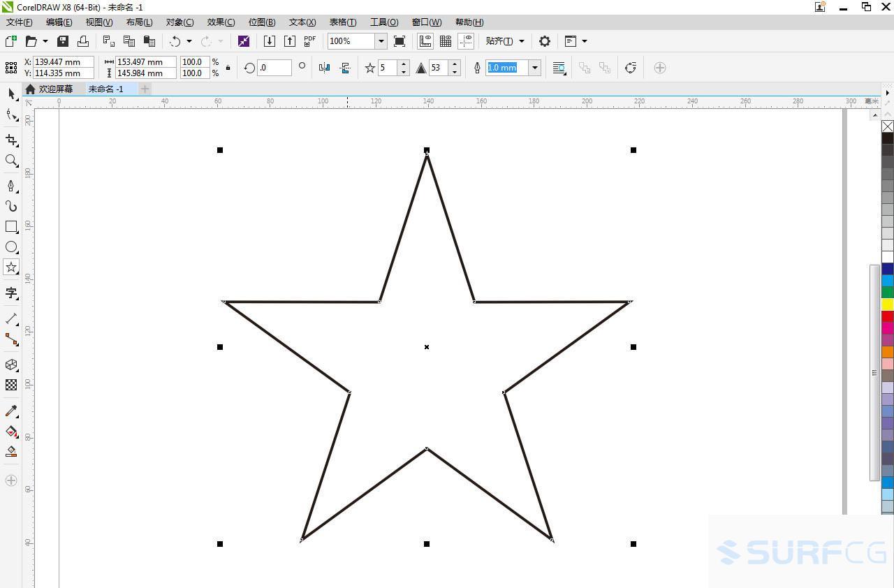Click the Import icon
The width and height of the screenshot is (894, 588).
point(269,41)
